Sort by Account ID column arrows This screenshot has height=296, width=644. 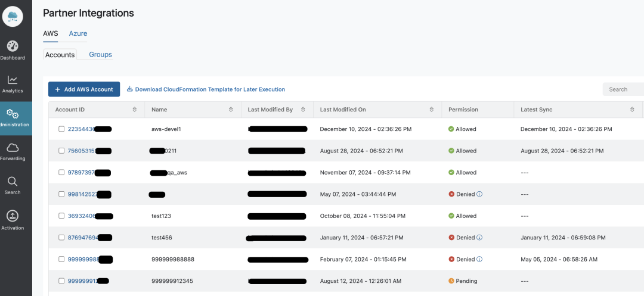135,110
